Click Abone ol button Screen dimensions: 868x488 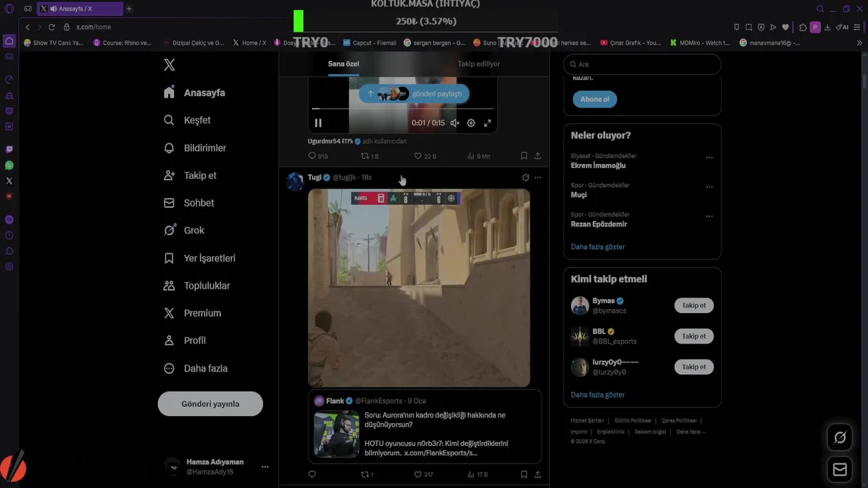pyautogui.click(x=595, y=99)
